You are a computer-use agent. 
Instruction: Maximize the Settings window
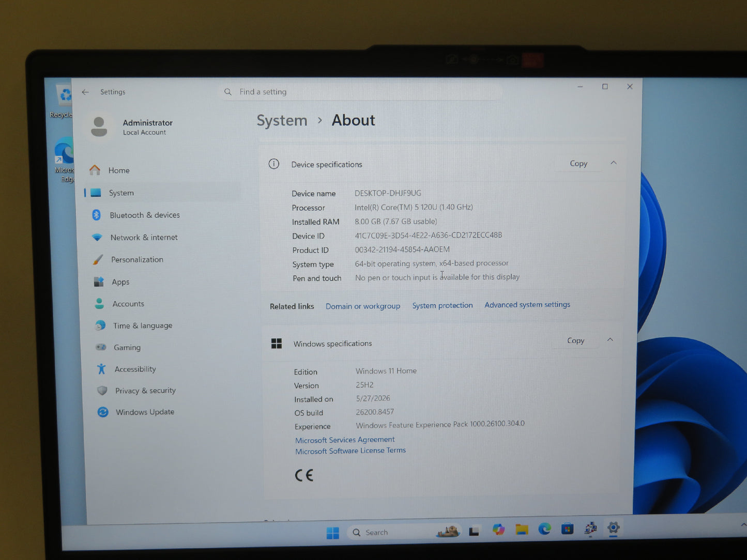pyautogui.click(x=605, y=87)
